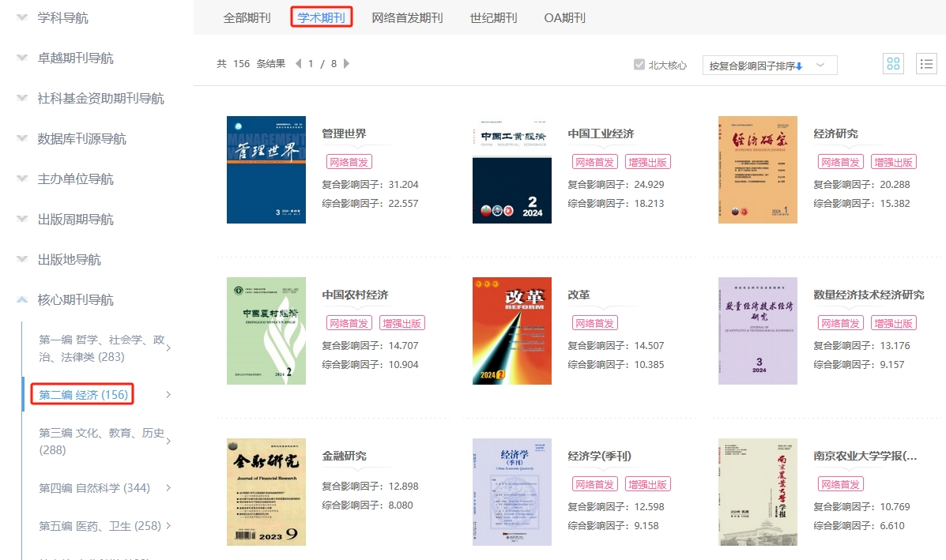Screen dimensions: 946x560
Task: Uncheck the 北大核心 checkbox
Action: 639,65
